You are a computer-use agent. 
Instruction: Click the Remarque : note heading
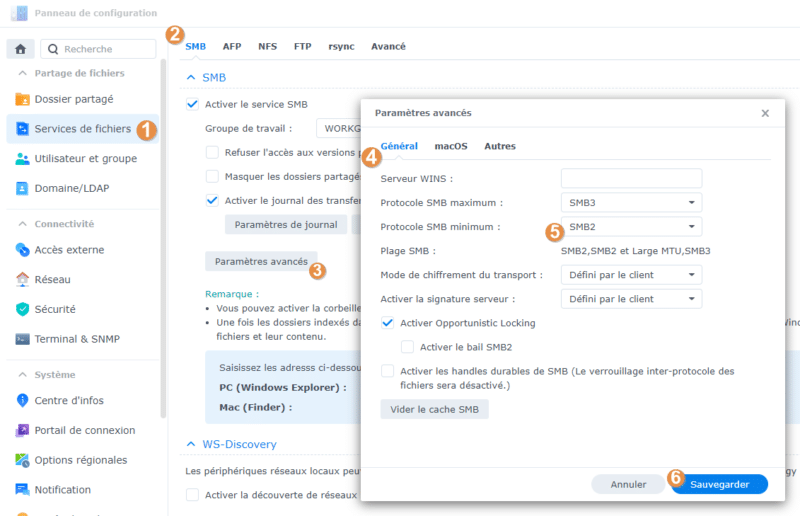pos(232,294)
